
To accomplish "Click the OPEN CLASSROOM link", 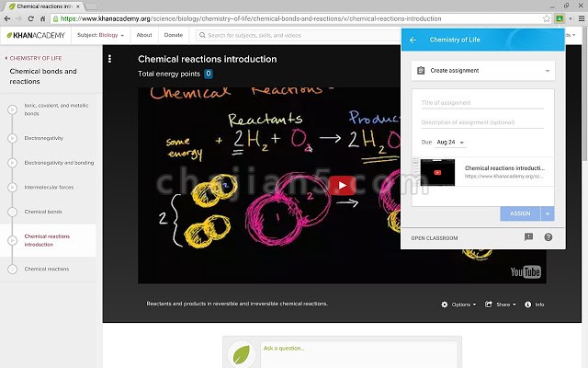I will click(435, 238).
